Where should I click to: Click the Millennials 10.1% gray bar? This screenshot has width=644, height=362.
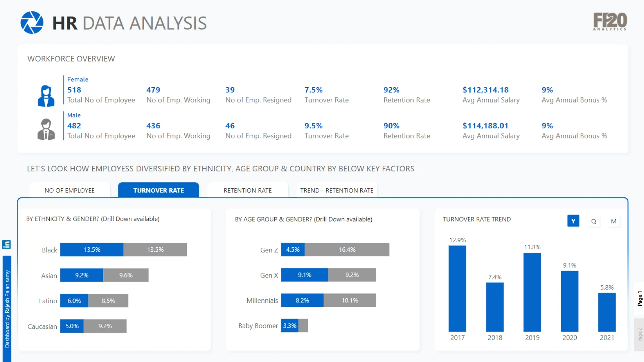[x=350, y=300]
